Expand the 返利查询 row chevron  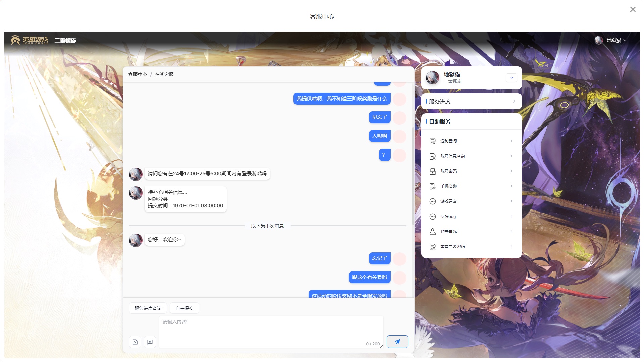[511, 141]
